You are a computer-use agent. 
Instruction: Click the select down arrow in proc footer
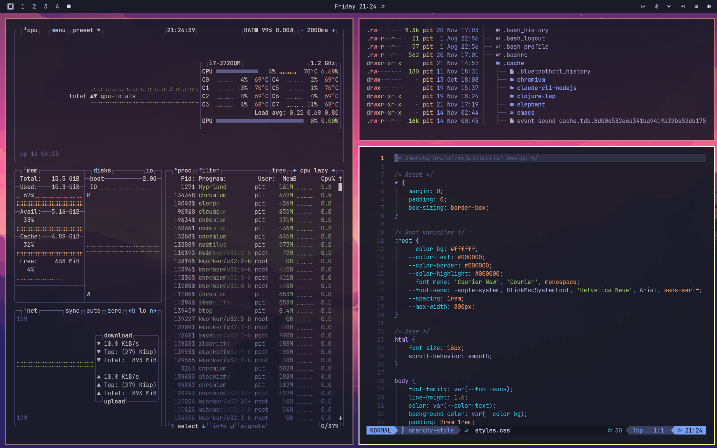pos(204,426)
